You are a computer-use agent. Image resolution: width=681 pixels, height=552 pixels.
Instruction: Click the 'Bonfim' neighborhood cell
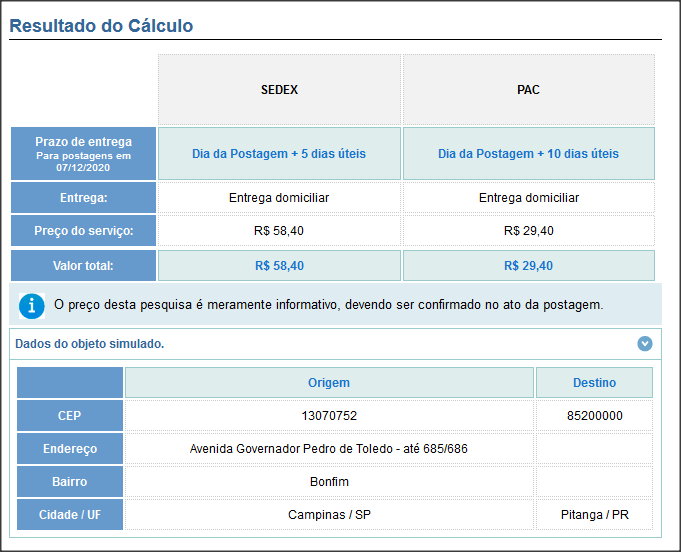click(329, 482)
